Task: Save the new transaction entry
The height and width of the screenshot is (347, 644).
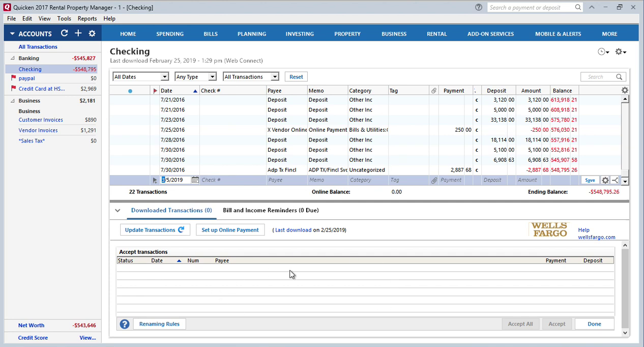Action: (590, 180)
